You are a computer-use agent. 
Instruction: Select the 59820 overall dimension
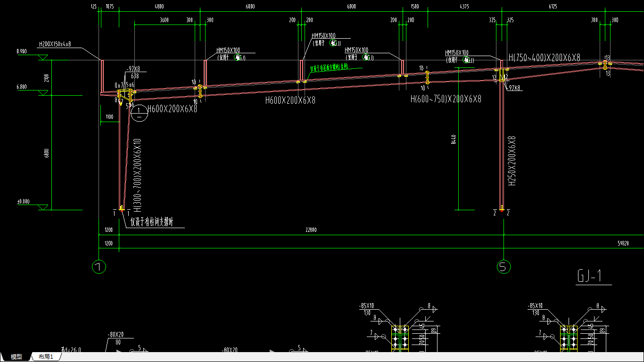(623, 243)
